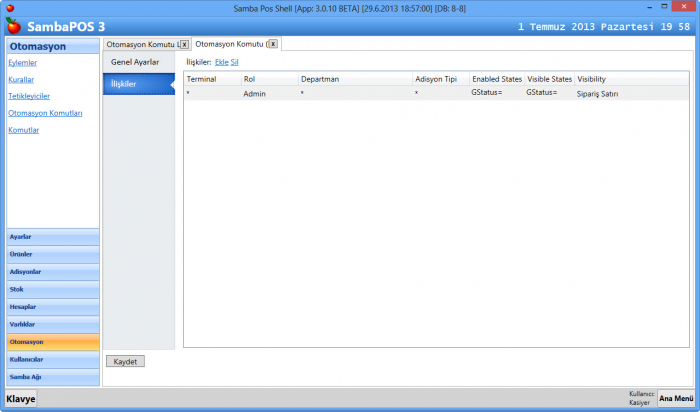Image resolution: width=700 pixels, height=412 pixels.
Task: Switch to the first Otomasyon Komutu tab
Action: click(140, 44)
